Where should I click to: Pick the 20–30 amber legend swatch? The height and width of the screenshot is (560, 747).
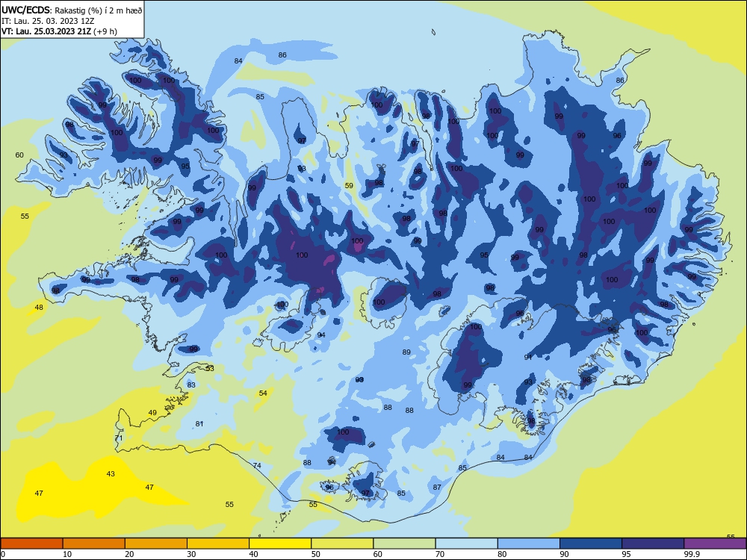pos(156,544)
